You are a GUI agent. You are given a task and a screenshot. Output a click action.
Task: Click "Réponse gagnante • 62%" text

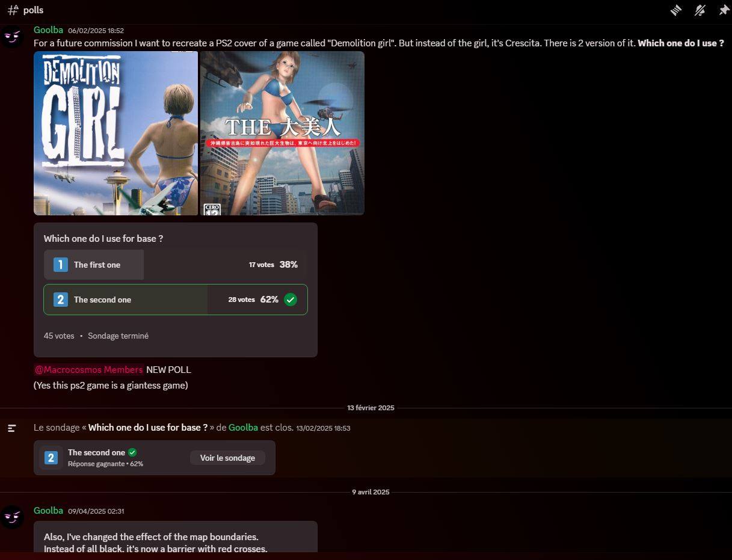pyautogui.click(x=105, y=464)
